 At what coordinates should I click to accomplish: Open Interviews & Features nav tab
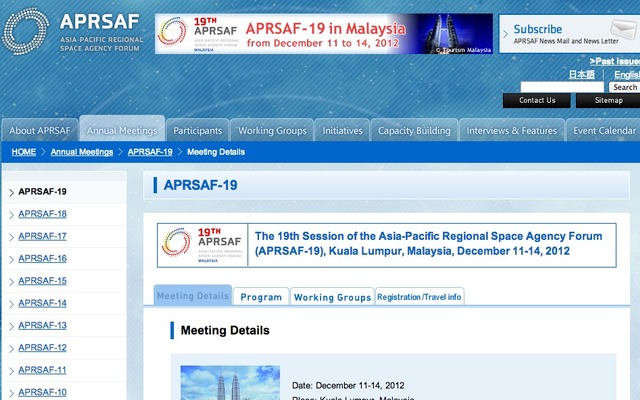[511, 130]
